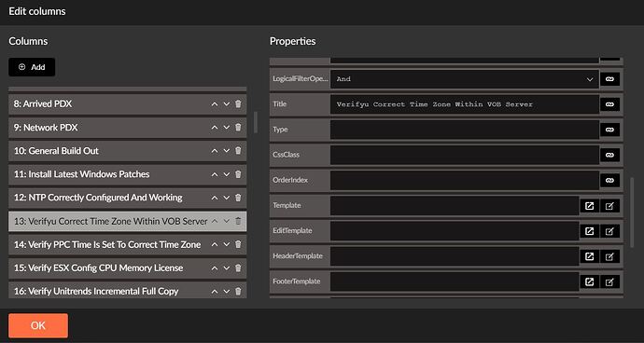This screenshot has height=343, width=644.
Task: Delete column 10: General Build Out
Action: (238, 151)
